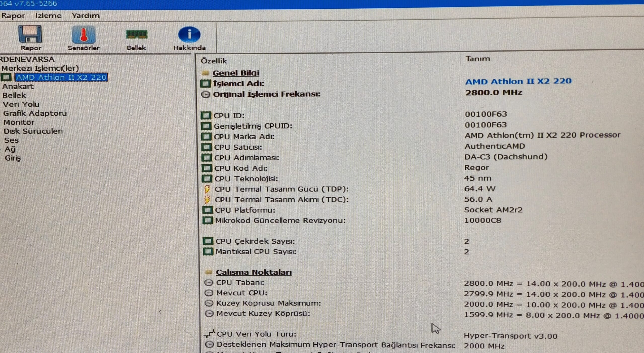The width and height of the screenshot is (644, 353).
Task: Click the Çalışma Noktaları section heading
Action: [254, 272]
